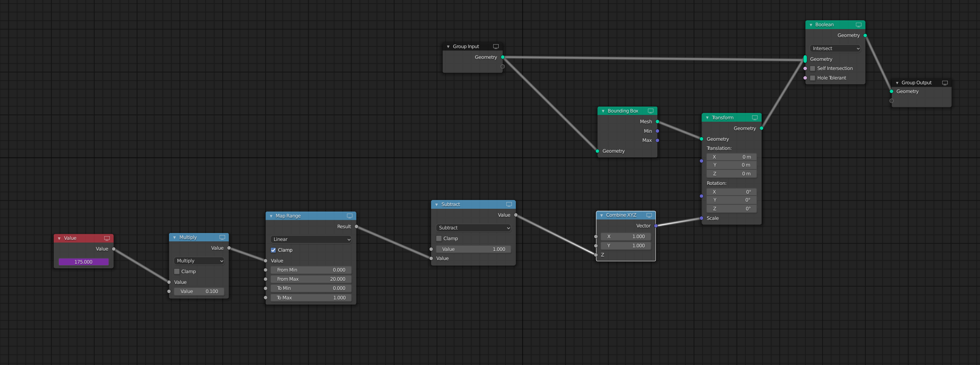The image size is (980, 365).
Task: Toggle the preview icon on the Group Output node
Action: point(945,82)
